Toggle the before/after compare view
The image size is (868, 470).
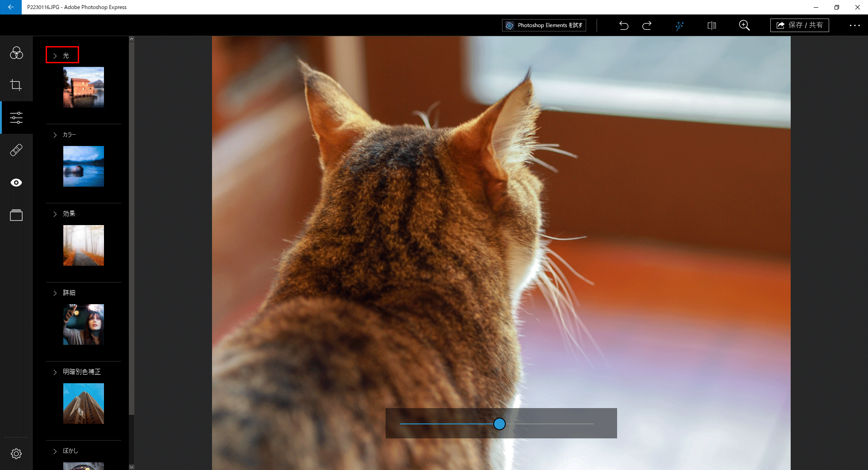pyautogui.click(x=712, y=26)
